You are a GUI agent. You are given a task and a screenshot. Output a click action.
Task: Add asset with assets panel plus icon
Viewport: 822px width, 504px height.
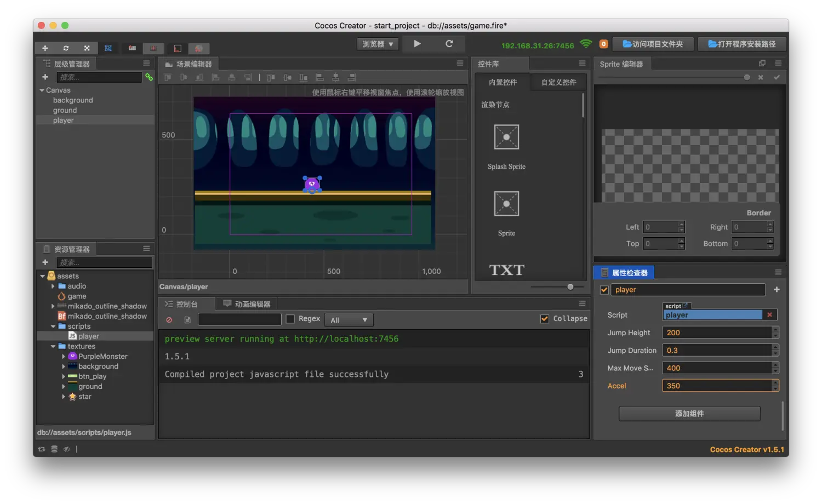[45, 262]
